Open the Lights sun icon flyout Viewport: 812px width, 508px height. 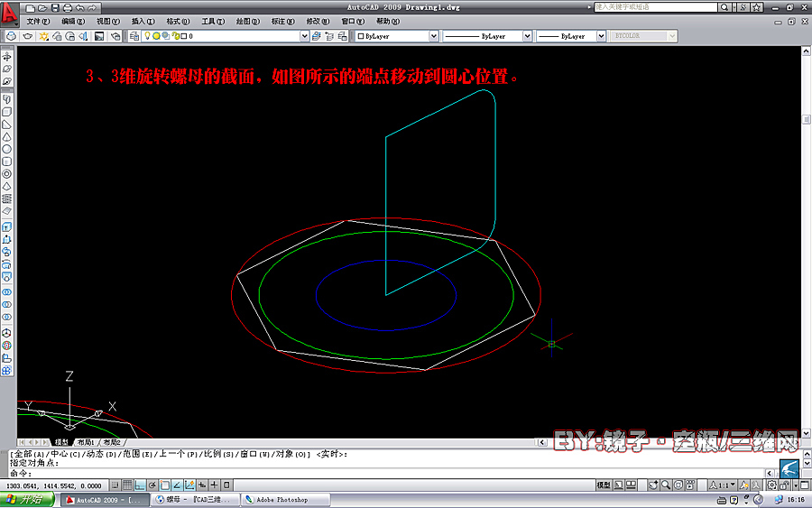coord(43,36)
